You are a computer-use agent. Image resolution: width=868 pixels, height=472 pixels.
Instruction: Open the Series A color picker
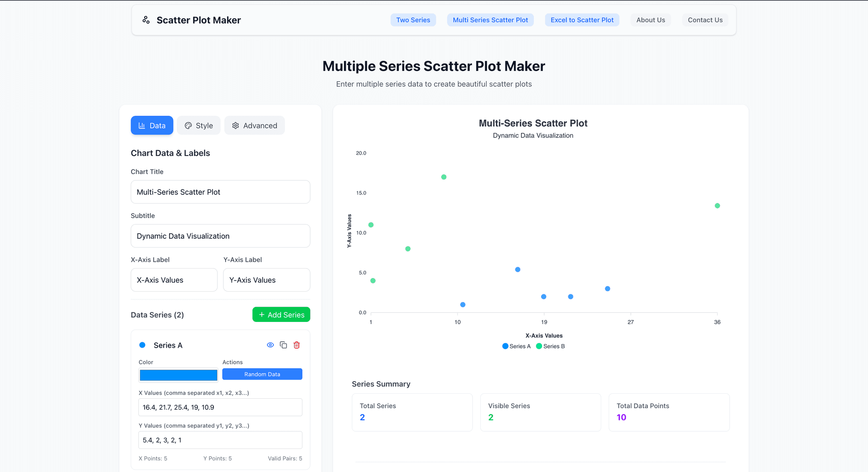click(x=178, y=375)
